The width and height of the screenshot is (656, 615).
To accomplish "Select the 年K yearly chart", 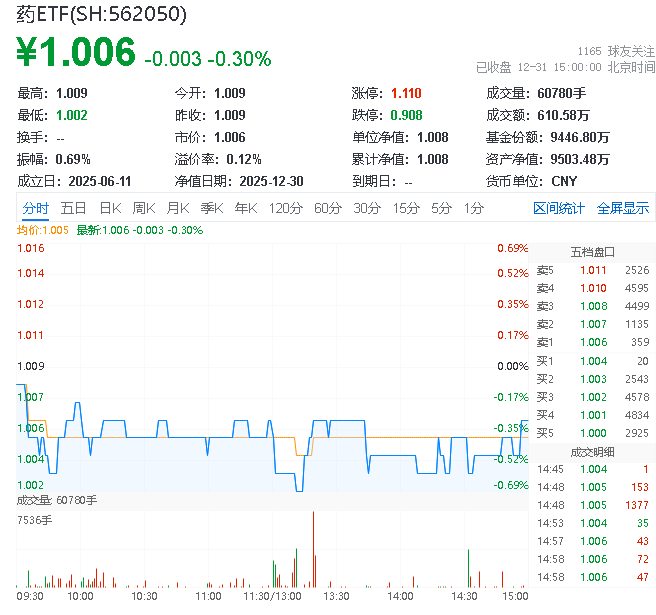I will point(245,208).
